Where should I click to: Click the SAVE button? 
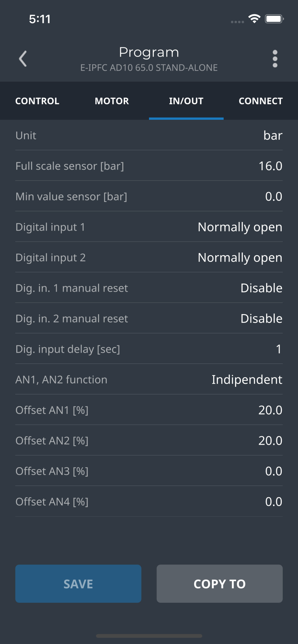78,583
